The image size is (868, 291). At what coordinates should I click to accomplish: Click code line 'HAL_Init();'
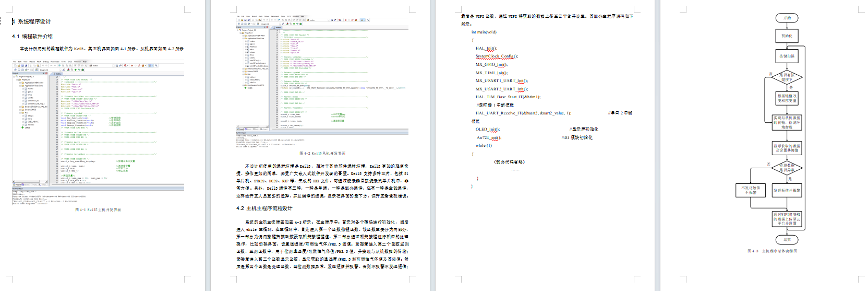point(486,48)
